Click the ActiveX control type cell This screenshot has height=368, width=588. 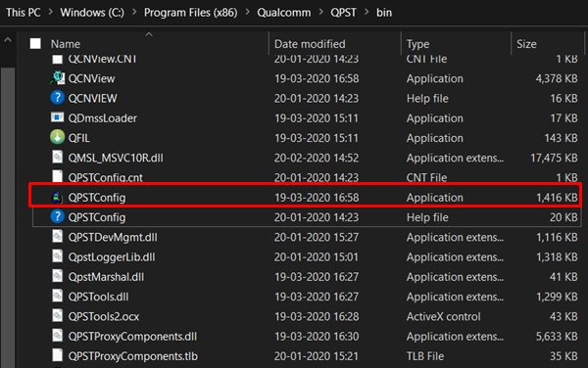click(443, 317)
